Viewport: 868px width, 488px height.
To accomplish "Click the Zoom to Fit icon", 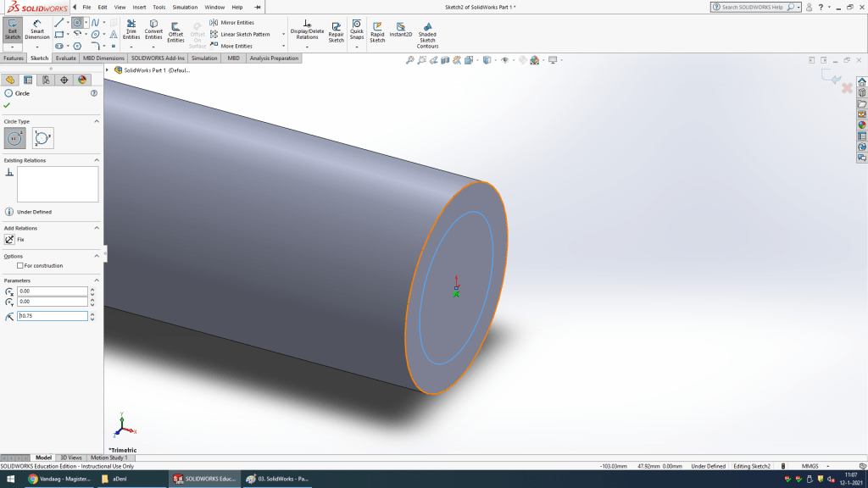I will coord(410,60).
